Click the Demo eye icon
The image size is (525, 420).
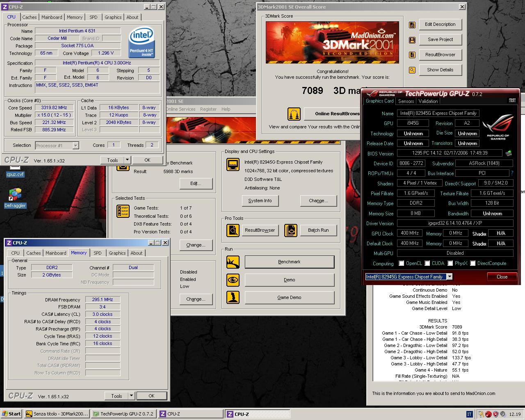(x=233, y=280)
